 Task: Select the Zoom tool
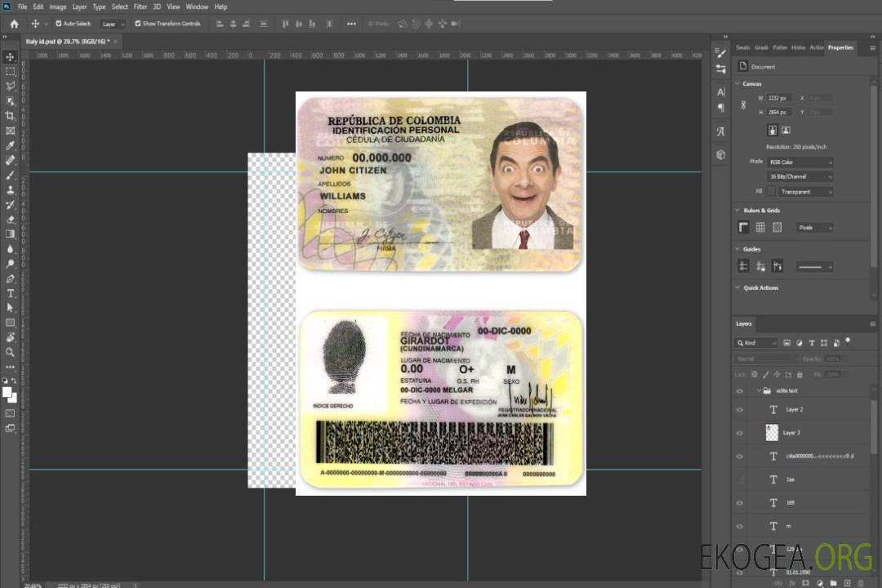tap(10, 352)
